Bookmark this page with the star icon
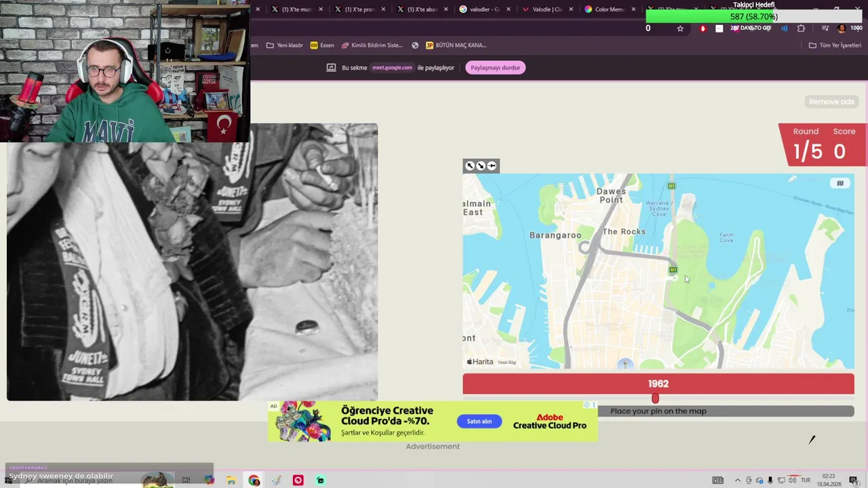Image resolution: width=868 pixels, height=488 pixels. click(x=680, y=28)
